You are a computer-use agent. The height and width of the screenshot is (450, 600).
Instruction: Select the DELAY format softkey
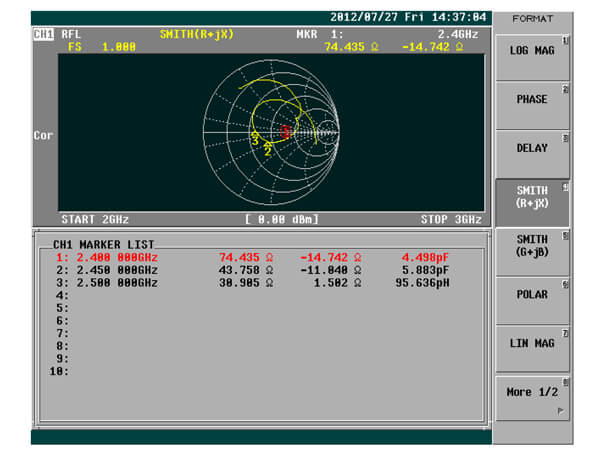point(532,155)
